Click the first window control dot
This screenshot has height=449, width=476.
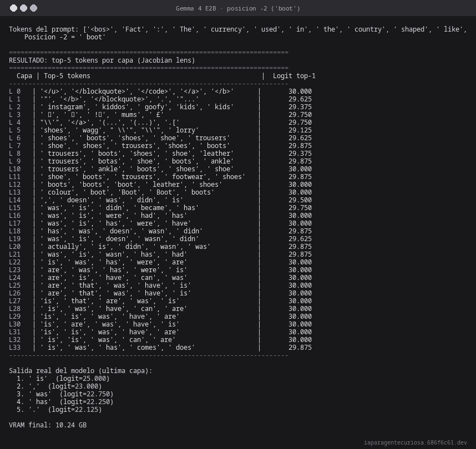point(13,8)
